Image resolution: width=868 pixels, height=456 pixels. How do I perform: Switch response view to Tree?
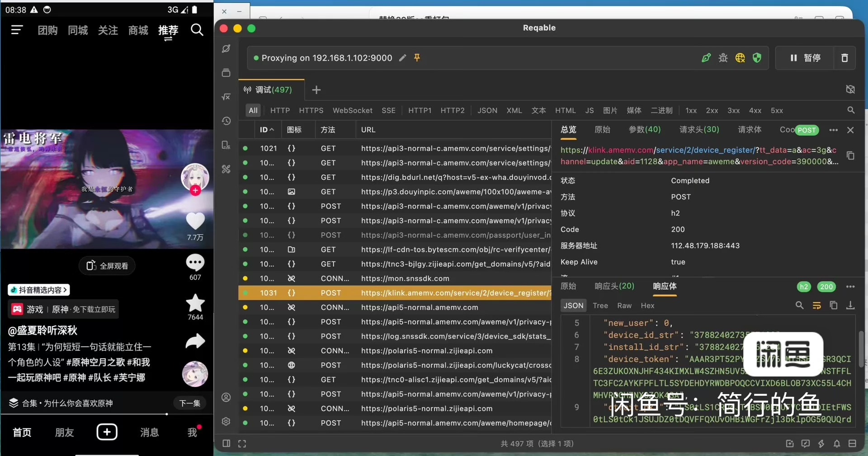pyautogui.click(x=600, y=306)
